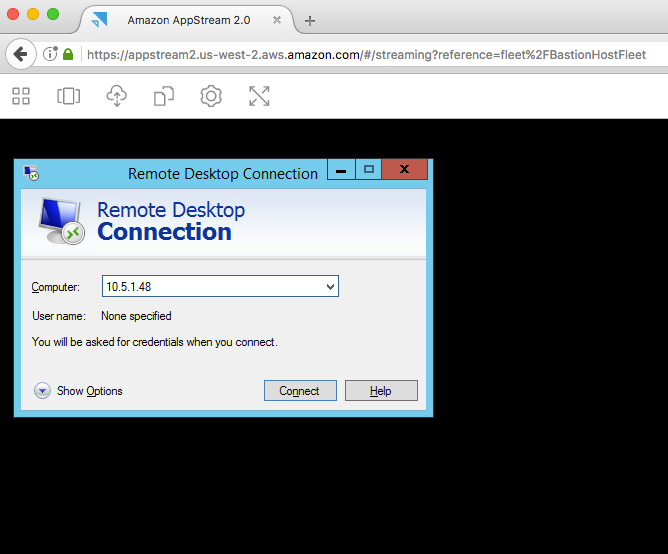Open the Computer dropdown arrow
The width and height of the screenshot is (668, 554).
[330, 287]
